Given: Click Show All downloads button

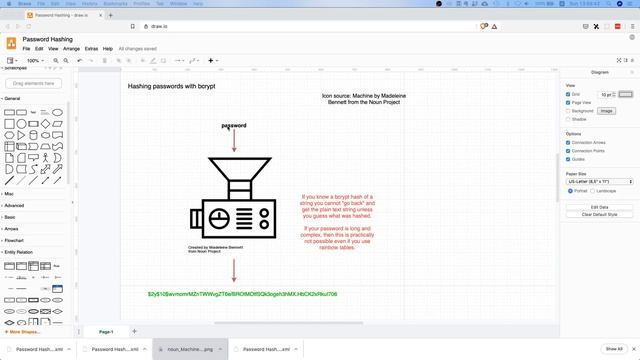Looking at the screenshot, I should [x=614, y=349].
